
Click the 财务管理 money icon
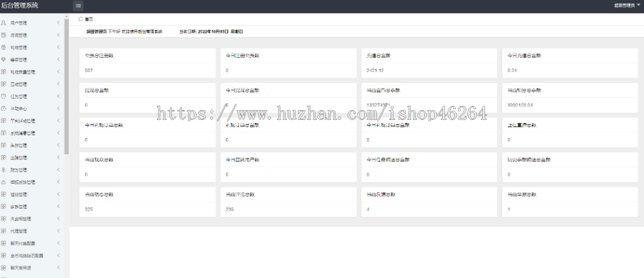(4, 170)
